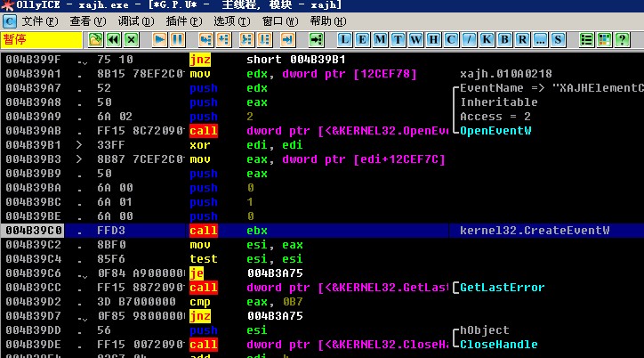Click the Go to address arrow icon

(x=315, y=39)
